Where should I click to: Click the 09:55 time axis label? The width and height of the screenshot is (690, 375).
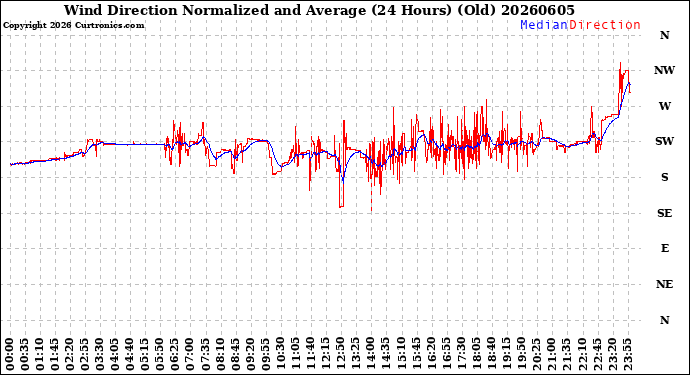(x=265, y=354)
